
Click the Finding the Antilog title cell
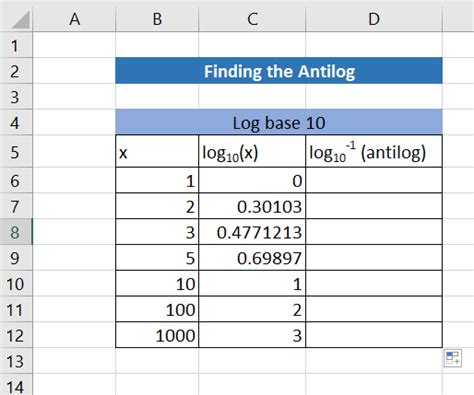[279, 71]
